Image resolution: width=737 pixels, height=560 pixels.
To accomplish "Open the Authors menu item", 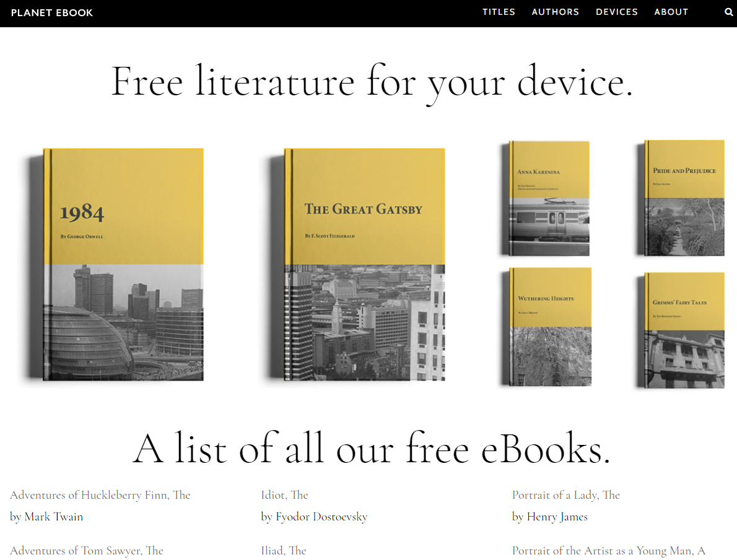I will click(x=555, y=12).
